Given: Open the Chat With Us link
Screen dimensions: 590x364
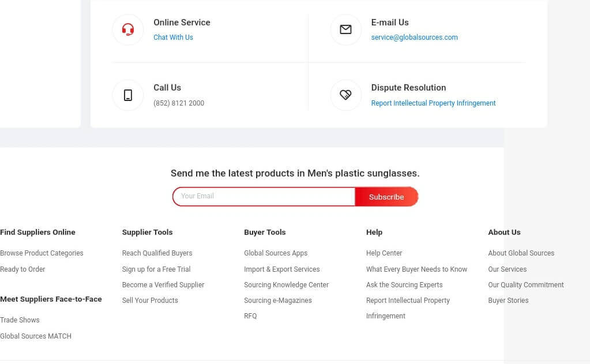Looking at the screenshot, I should [173, 37].
